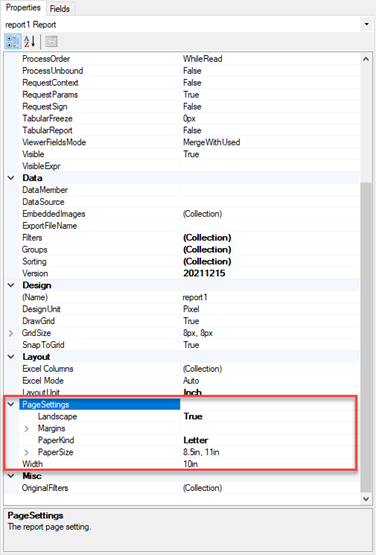Image resolution: width=376 pixels, height=555 pixels.
Task: Select the SnapToGrid property
Action: click(x=43, y=345)
